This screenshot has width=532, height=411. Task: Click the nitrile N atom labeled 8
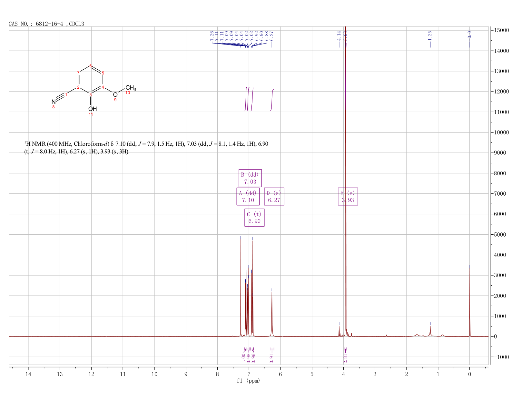(x=54, y=102)
